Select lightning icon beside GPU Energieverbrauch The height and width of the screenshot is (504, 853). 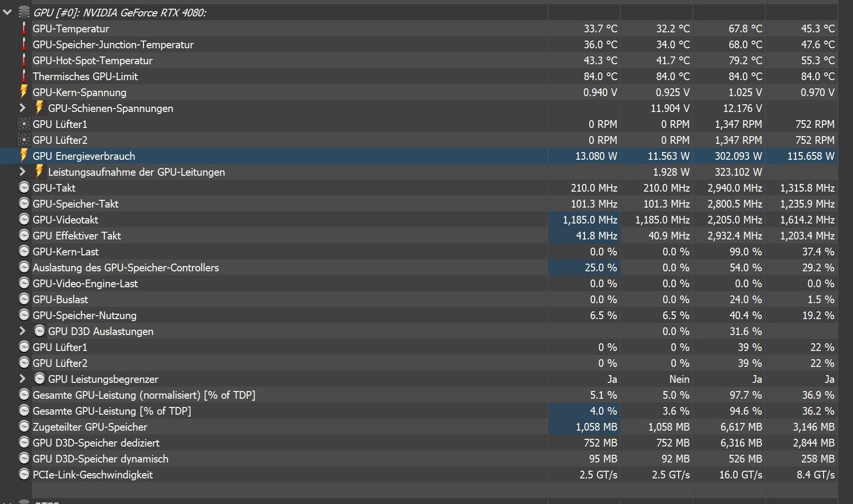[x=24, y=155]
